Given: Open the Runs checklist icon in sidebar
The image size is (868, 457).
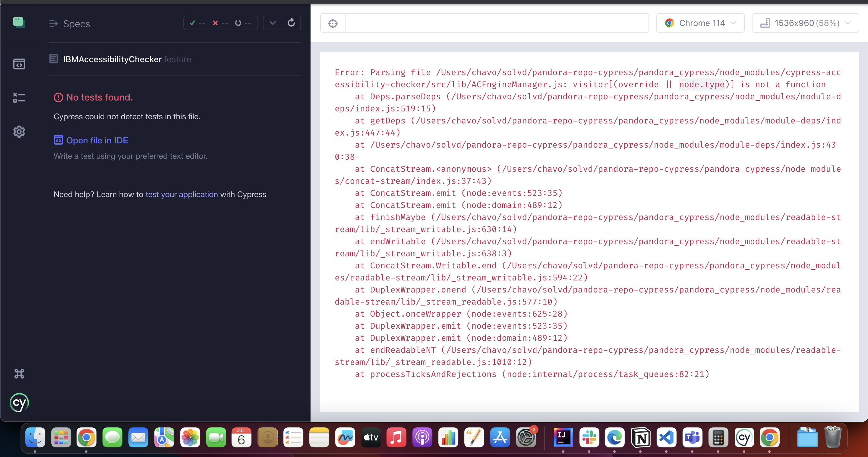Looking at the screenshot, I should (19, 98).
